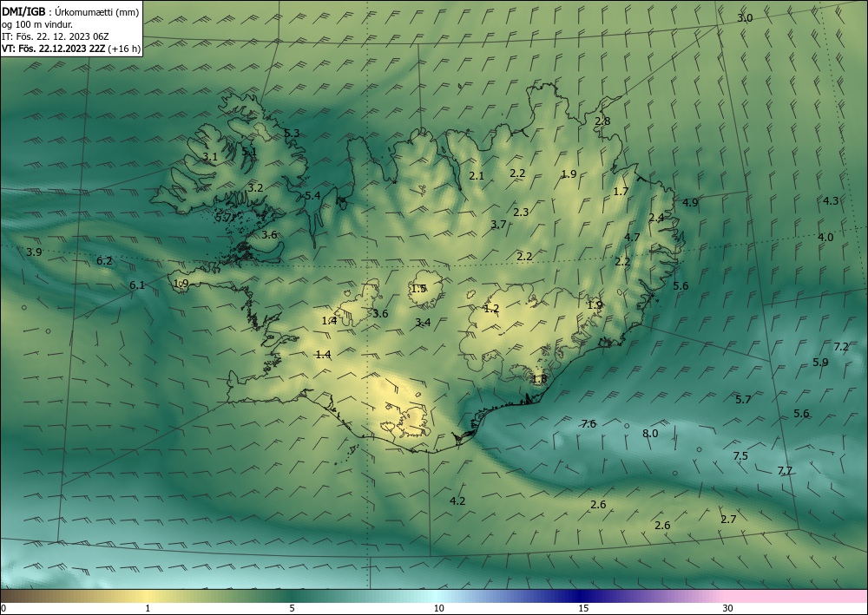Image resolution: width=868 pixels, height=615 pixels.
Task: Click the '4.7' value label
Action: (x=632, y=237)
